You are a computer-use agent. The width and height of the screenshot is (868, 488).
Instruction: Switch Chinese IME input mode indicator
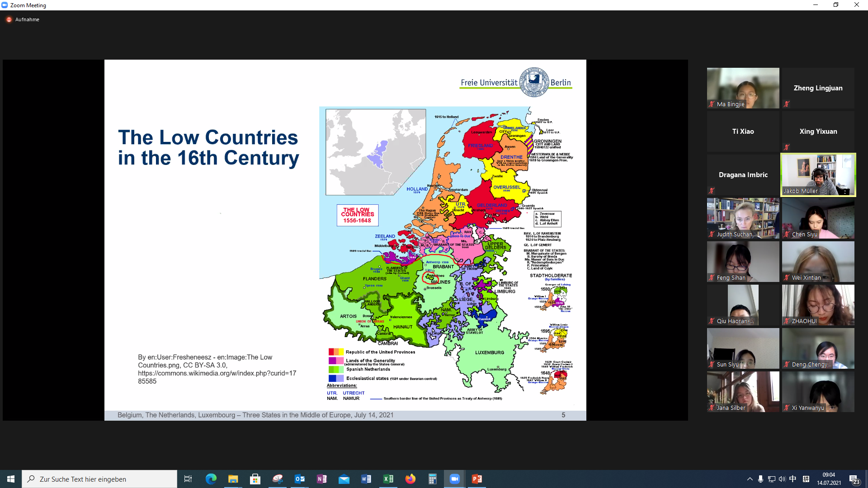click(793, 479)
